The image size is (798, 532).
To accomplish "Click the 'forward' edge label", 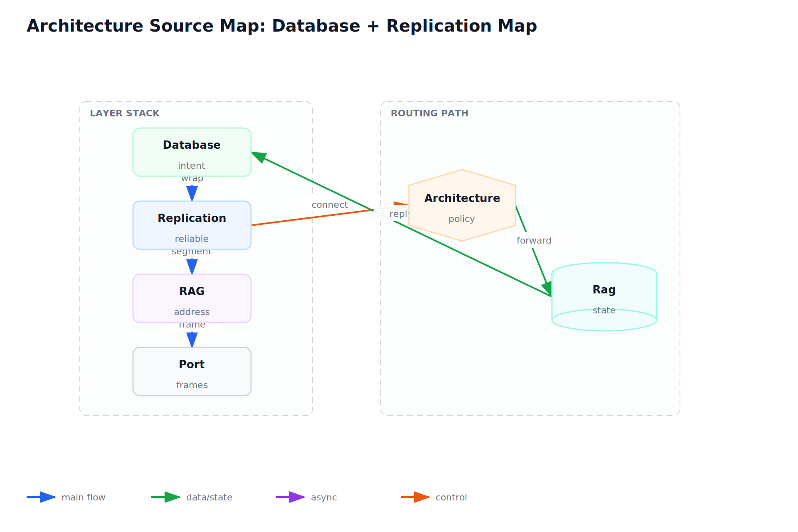I will pos(534,241).
